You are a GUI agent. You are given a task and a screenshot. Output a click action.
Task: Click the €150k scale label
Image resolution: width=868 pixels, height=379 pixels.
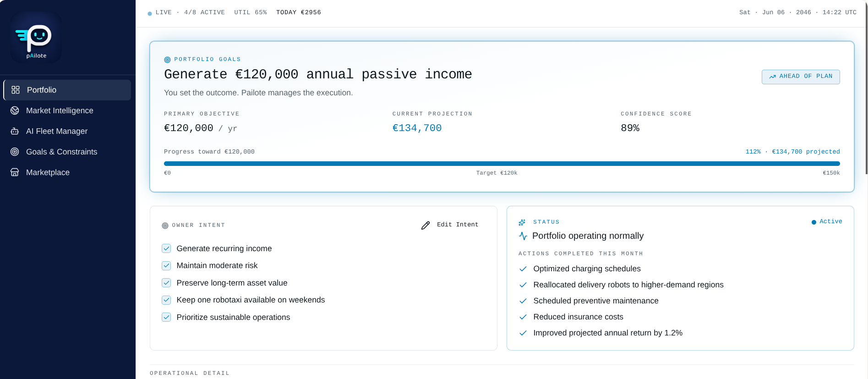pyautogui.click(x=831, y=173)
